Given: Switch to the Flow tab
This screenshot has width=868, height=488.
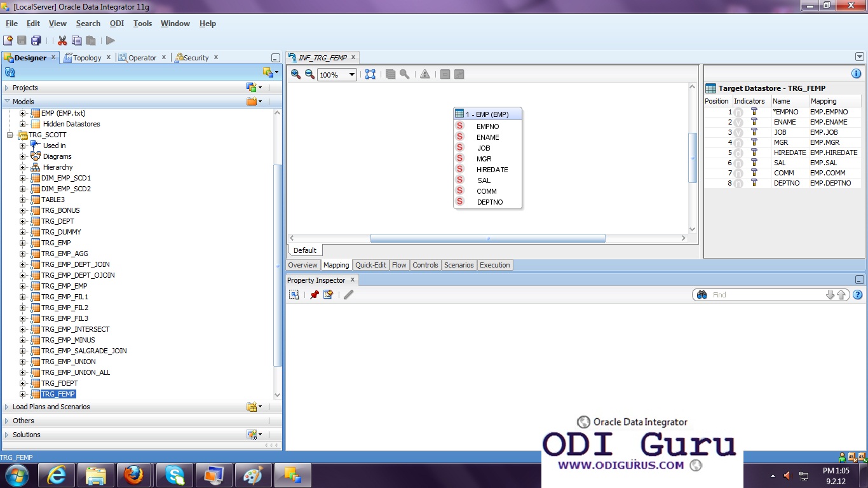Looking at the screenshot, I should pyautogui.click(x=399, y=265).
